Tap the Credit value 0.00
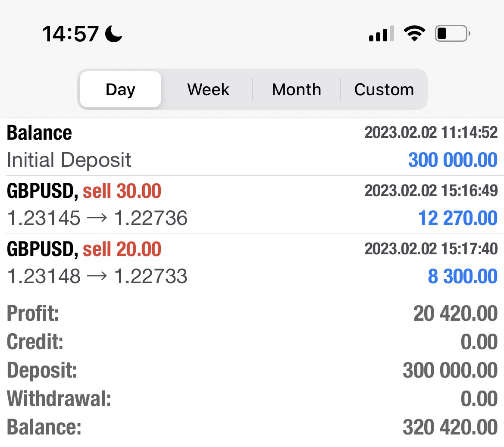 coord(479,341)
